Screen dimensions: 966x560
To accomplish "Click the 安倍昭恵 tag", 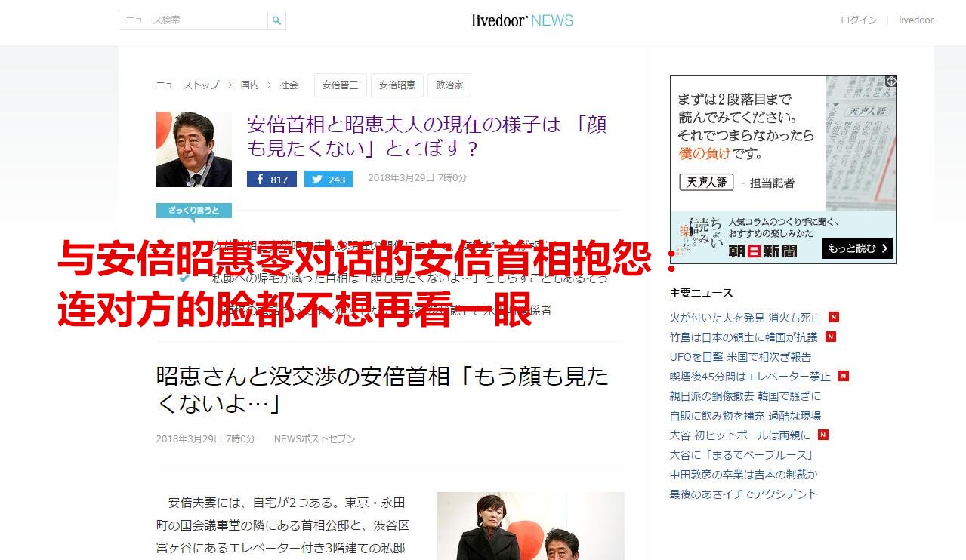I will coord(397,85).
